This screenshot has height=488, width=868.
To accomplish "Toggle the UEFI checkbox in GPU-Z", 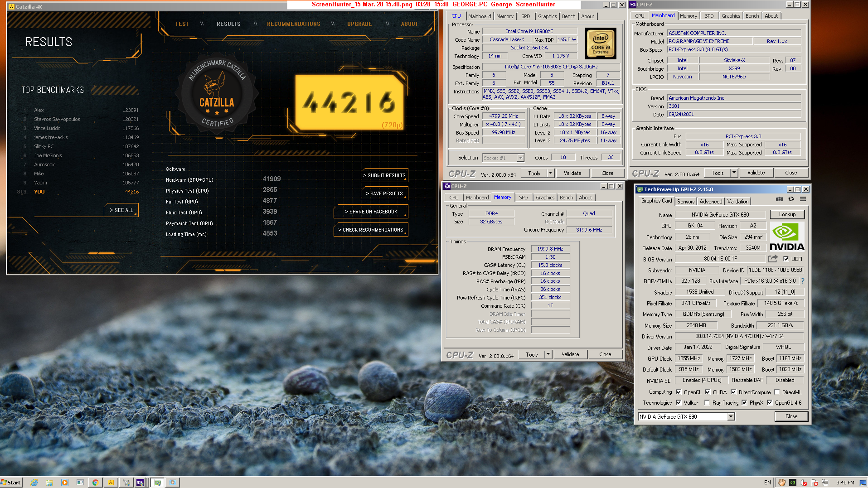I will click(x=786, y=259).
